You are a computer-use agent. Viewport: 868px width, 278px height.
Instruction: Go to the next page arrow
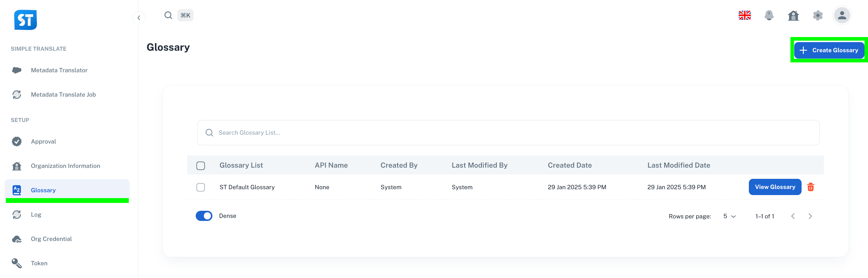pyautogui.click(x=810, y=216)
